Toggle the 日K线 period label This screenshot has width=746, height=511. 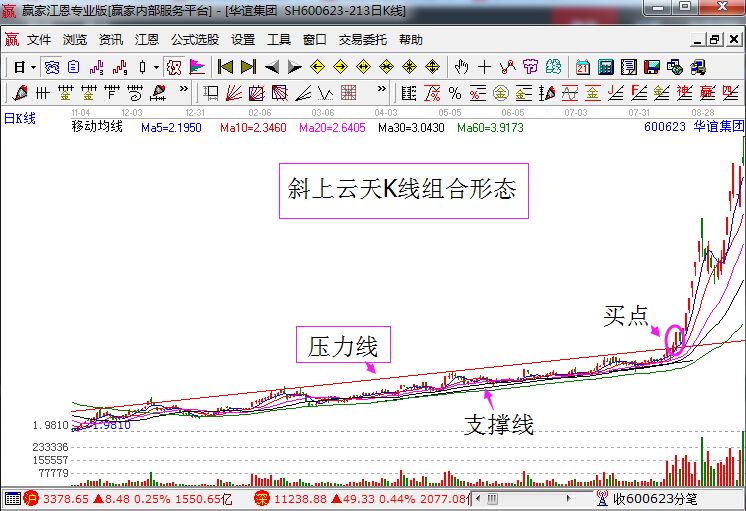(x=19, y=118)
